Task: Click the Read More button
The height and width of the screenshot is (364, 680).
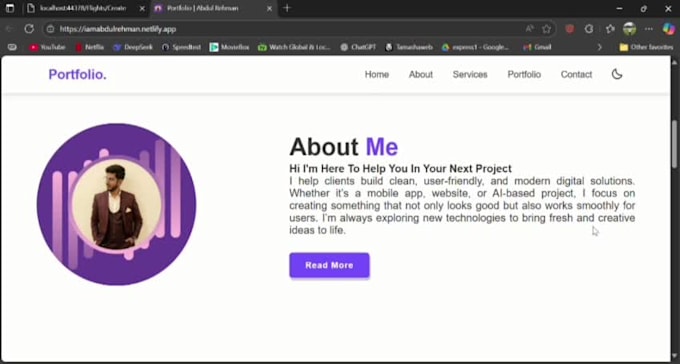Action: coord(329,265)
